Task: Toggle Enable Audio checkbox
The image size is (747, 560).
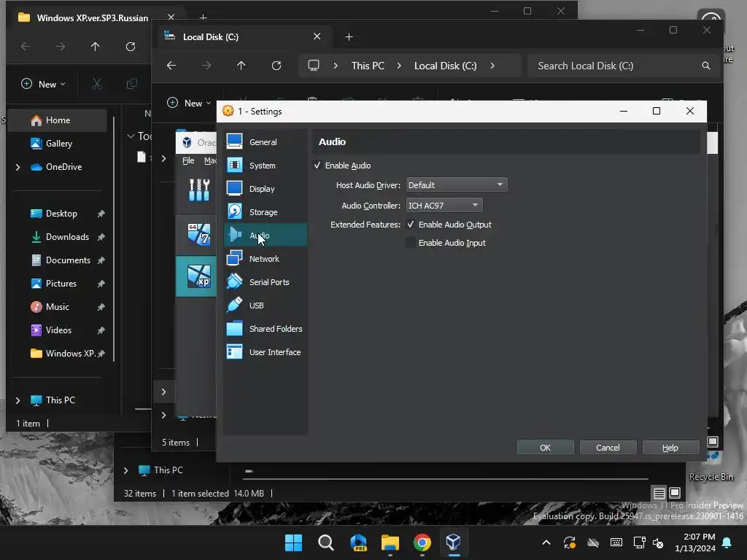Action: click(x=317, y=166)
